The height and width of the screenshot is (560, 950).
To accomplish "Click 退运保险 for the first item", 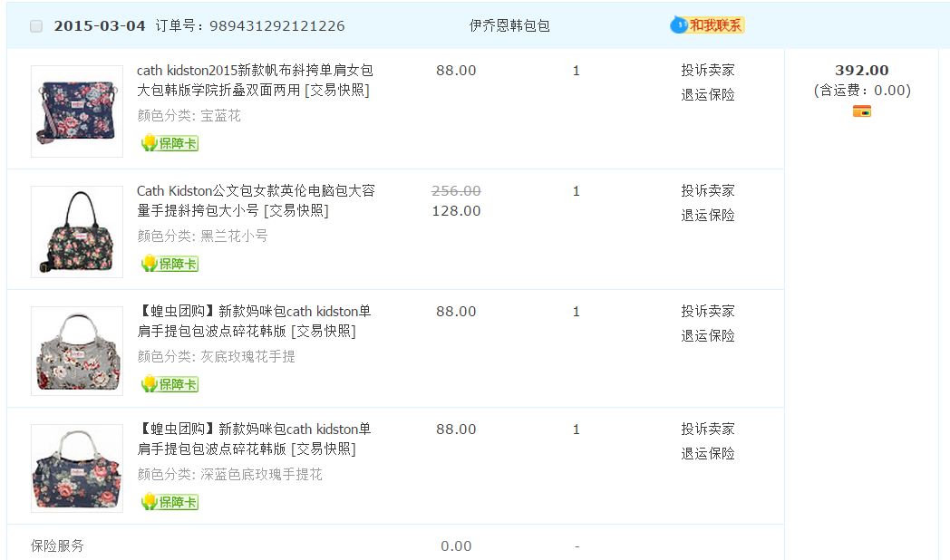I will (708, 95).
